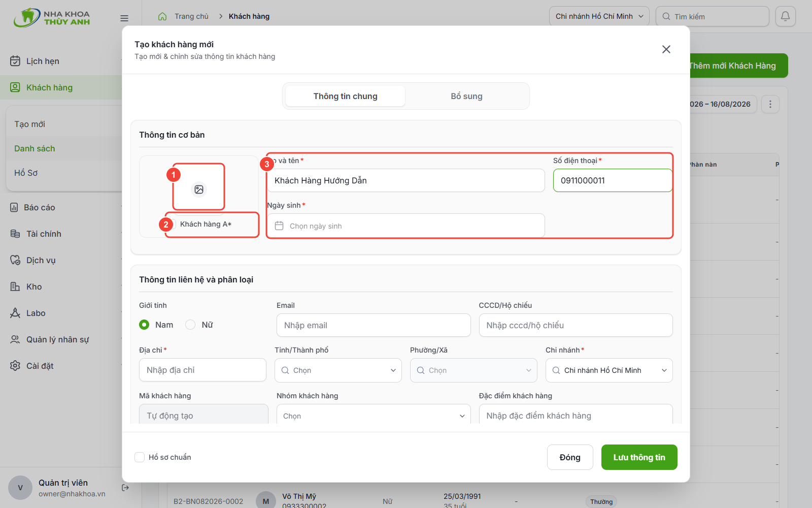Viewport: 812px width, 508px height.
Task: Click the calendar icon in Ngày sinh field
Action: [x=279, y=226]
